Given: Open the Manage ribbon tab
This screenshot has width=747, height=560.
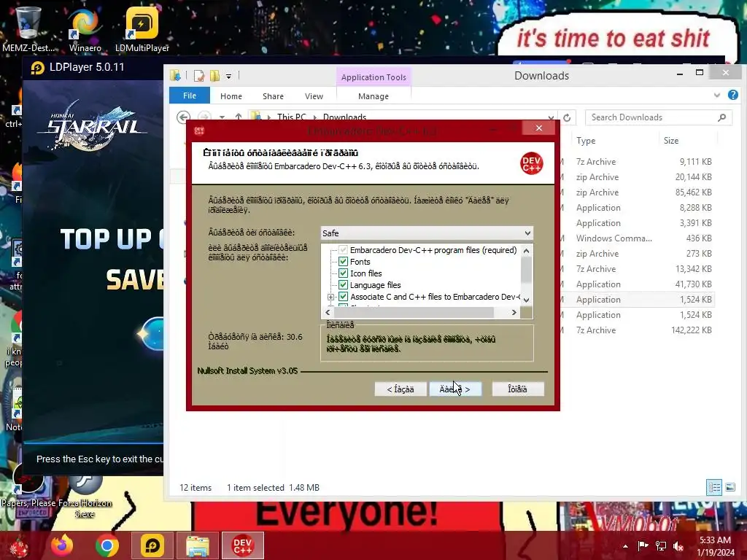Looking at the screenshot, I should click(373, 96).
